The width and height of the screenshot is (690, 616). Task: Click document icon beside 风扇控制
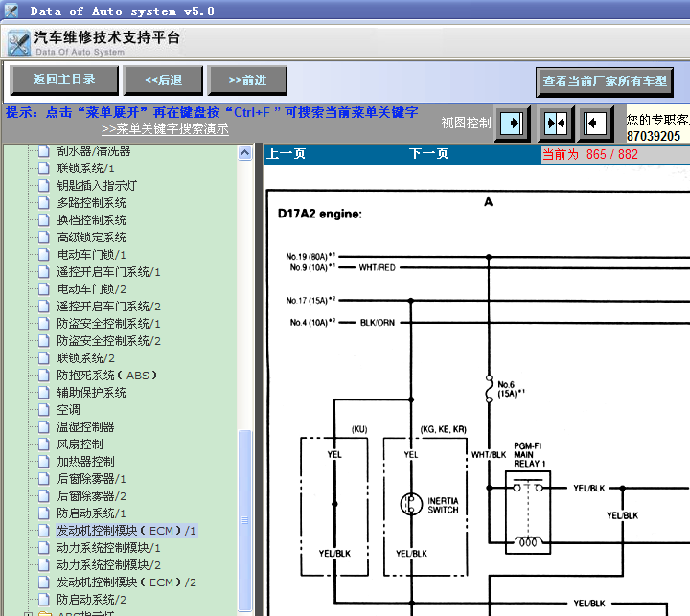point(43,445)
